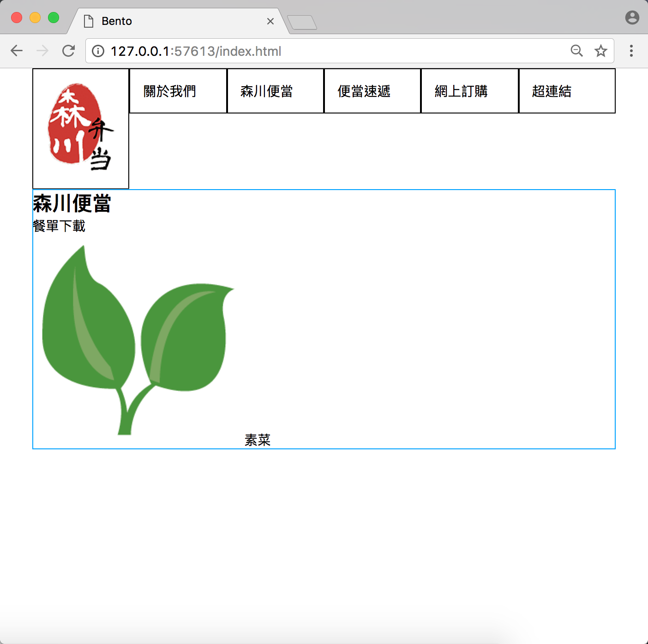This screenshot has height=644, width=648.
Task: Click the 素菜 label
Action: [258, 440]
